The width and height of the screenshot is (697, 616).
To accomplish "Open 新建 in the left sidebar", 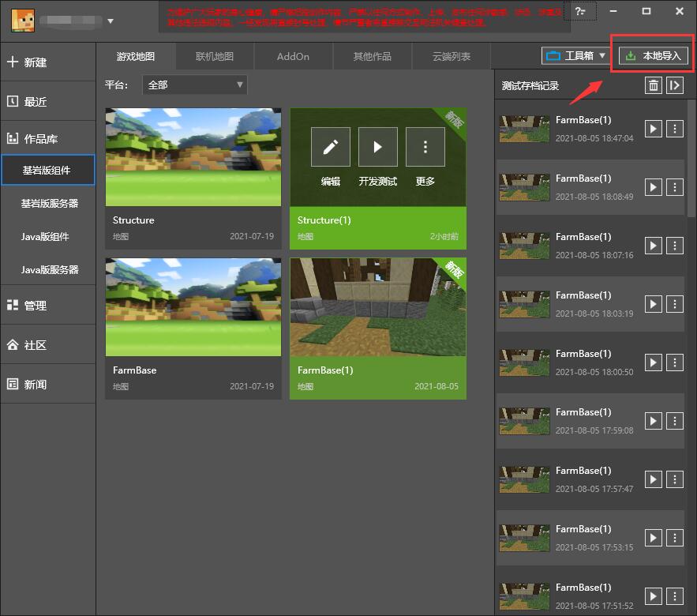I will pyautogui.click(x=47, y=62).
